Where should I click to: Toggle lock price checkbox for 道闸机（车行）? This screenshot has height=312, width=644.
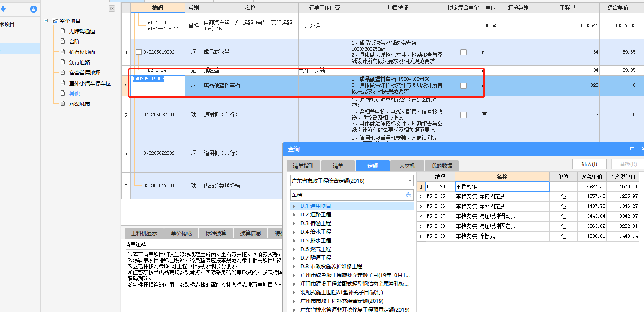(x=464, y=115)
